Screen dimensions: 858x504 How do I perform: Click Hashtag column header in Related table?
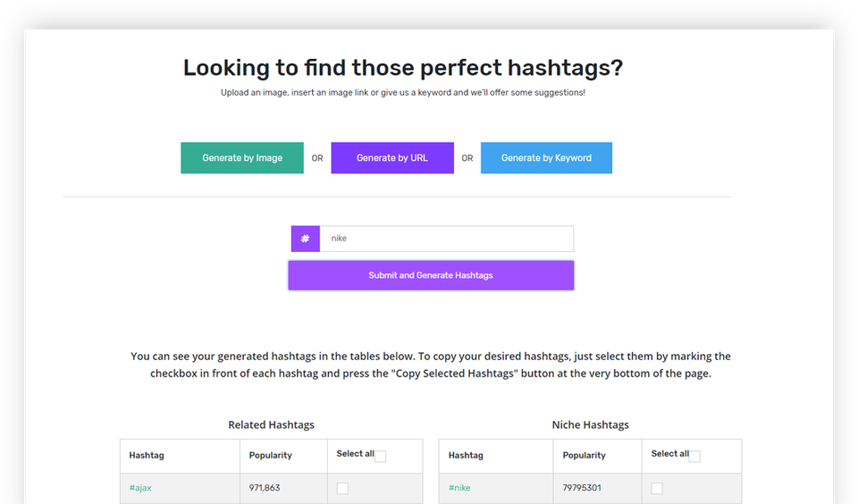click(x=147, y=456)
